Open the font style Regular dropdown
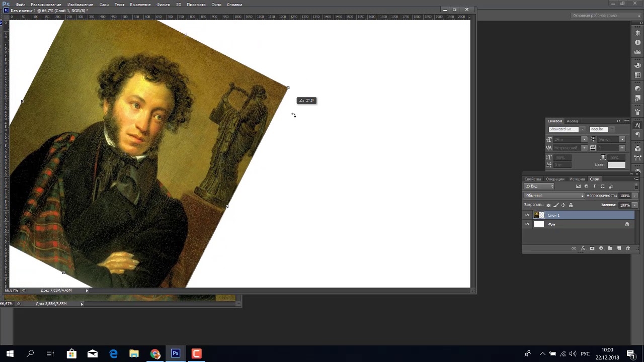Viewport: 644px width, 362px height. coord(612,129)
